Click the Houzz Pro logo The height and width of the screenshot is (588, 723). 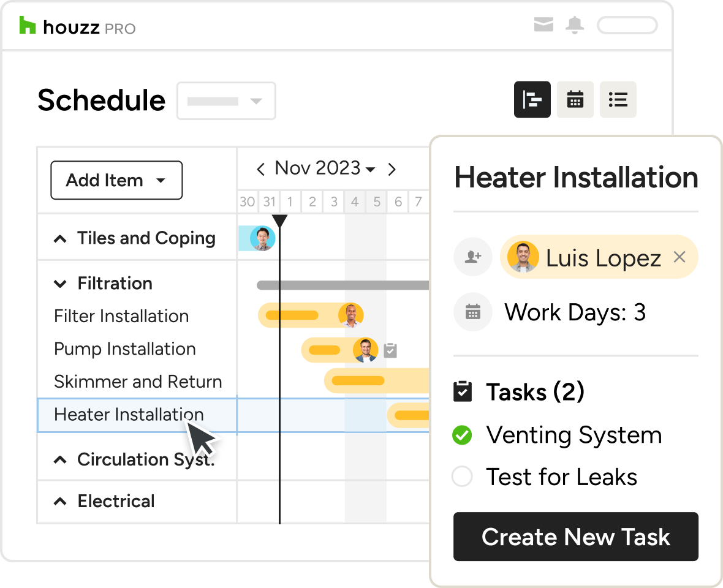[x=77, y=26]
